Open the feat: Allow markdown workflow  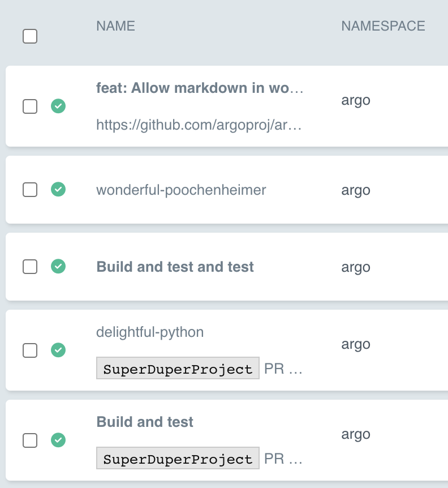pos(200,88)
